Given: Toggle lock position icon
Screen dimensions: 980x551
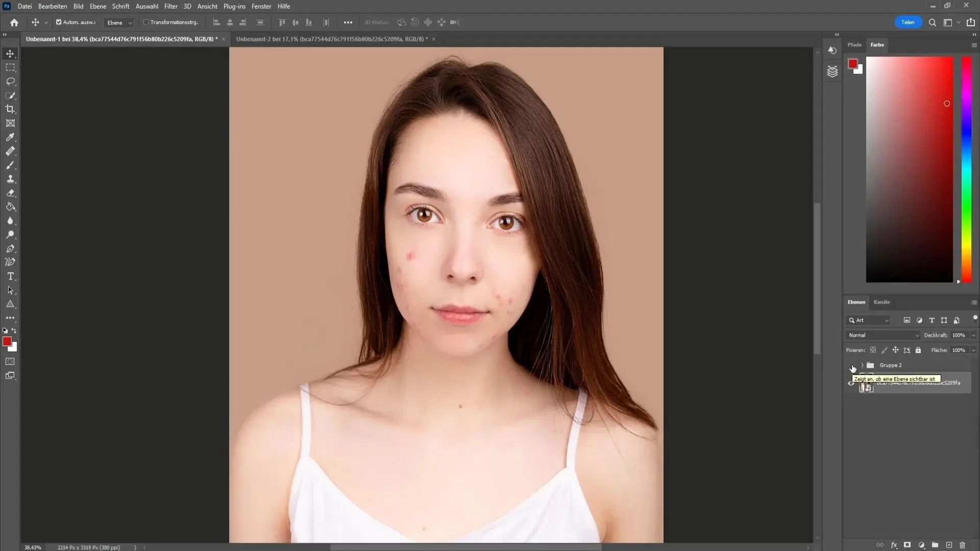Looking at the screenshot, I should [895, 350].
